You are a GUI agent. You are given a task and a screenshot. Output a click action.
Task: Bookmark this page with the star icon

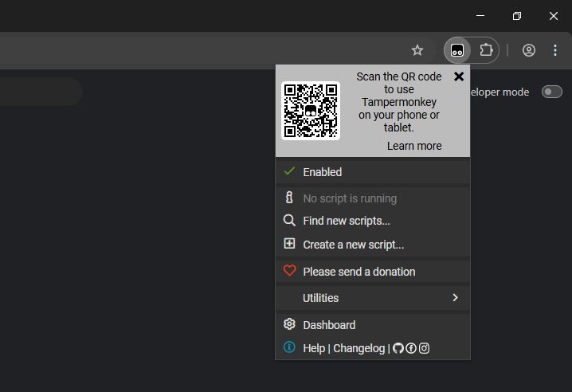pyautogui.click(x=417, y=50)
